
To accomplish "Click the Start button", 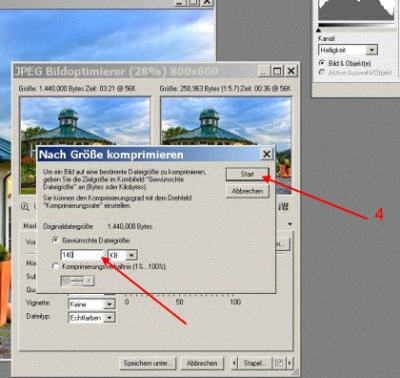I will (247, 174).
